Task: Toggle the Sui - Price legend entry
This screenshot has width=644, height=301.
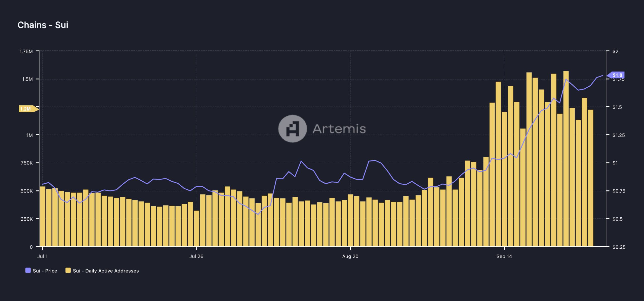Action: tap(45, 271)
